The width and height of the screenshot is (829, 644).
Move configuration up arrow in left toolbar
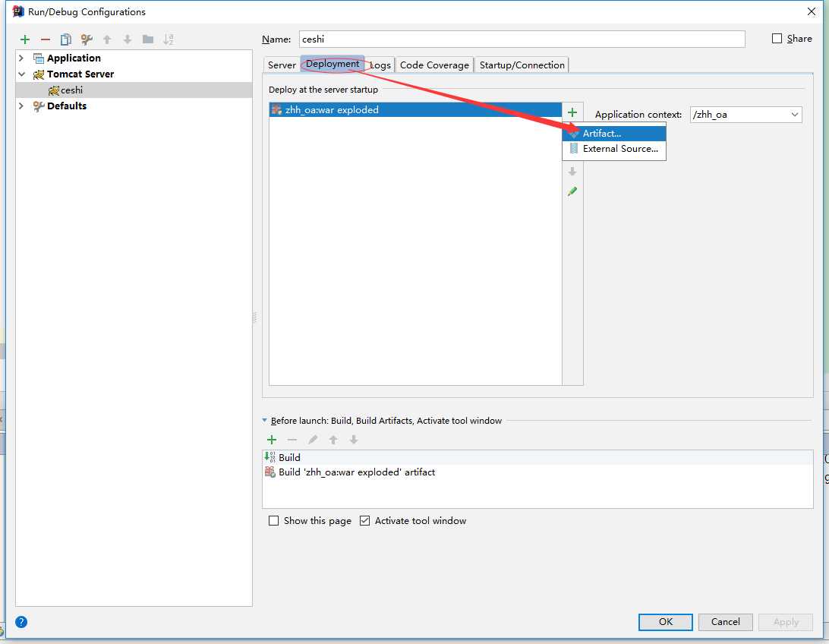[107, 39]
